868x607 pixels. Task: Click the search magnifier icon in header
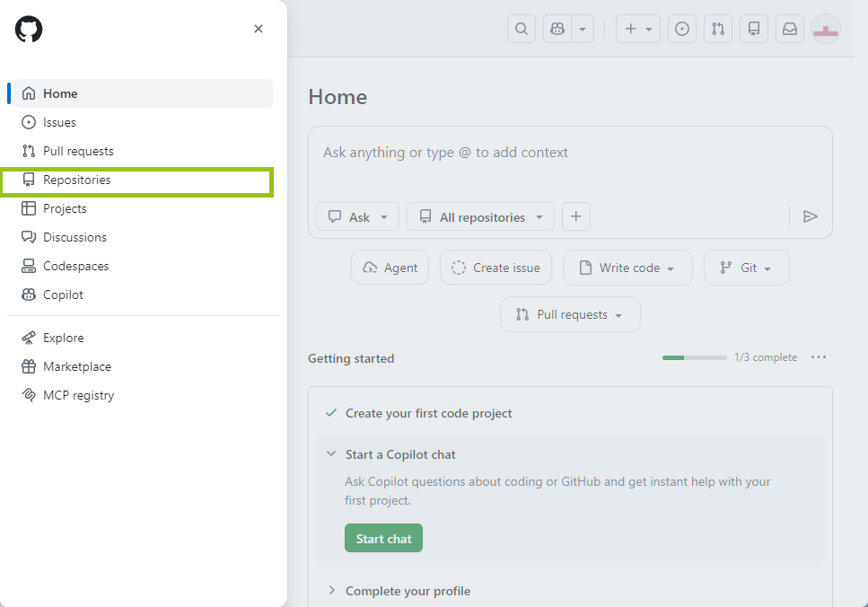522,29
